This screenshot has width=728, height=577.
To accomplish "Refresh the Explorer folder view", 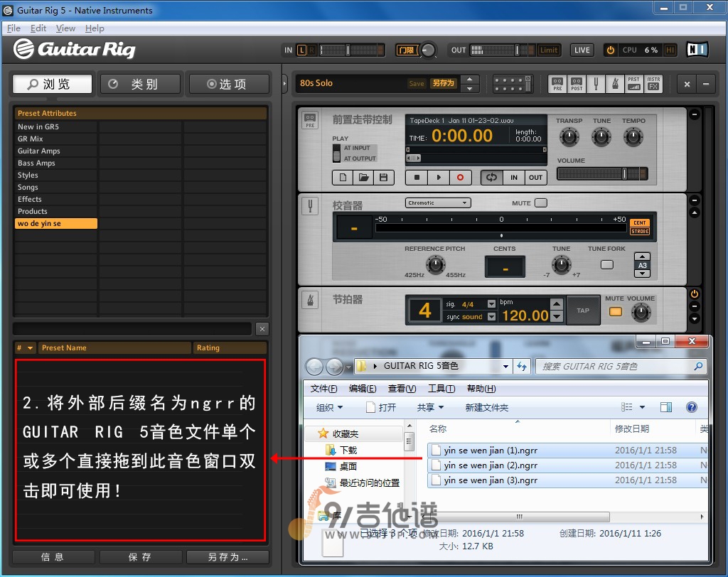I will 523,366.
